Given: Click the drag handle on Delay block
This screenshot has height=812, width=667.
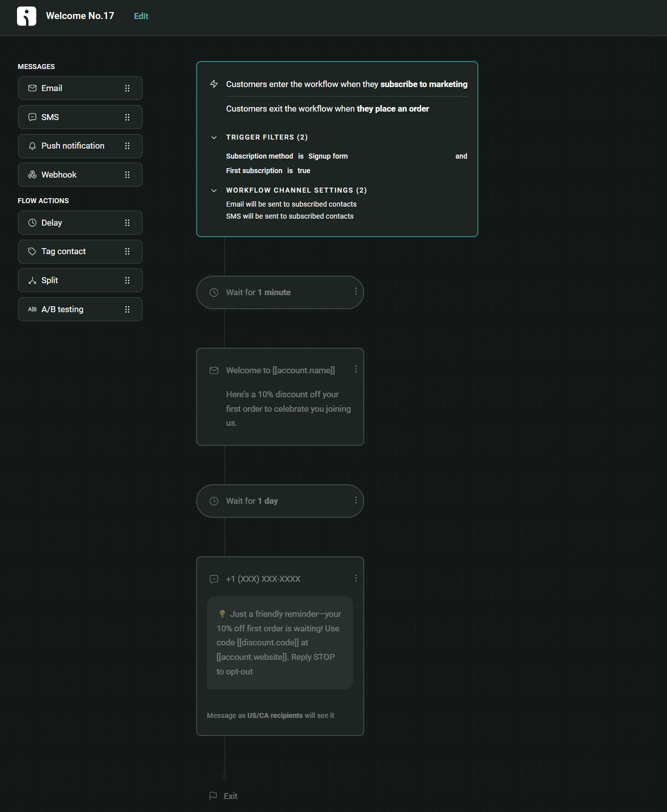Looking at the screenshot, I should 127,223.
